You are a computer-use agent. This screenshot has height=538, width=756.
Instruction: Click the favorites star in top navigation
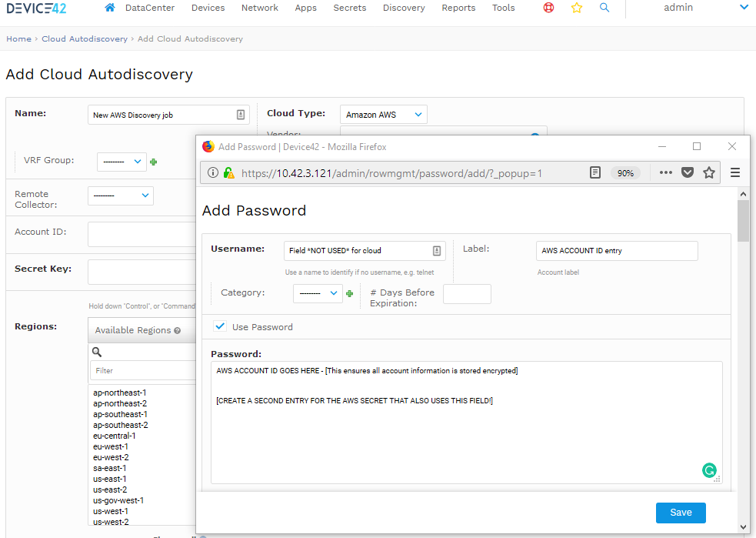point(577,7)
